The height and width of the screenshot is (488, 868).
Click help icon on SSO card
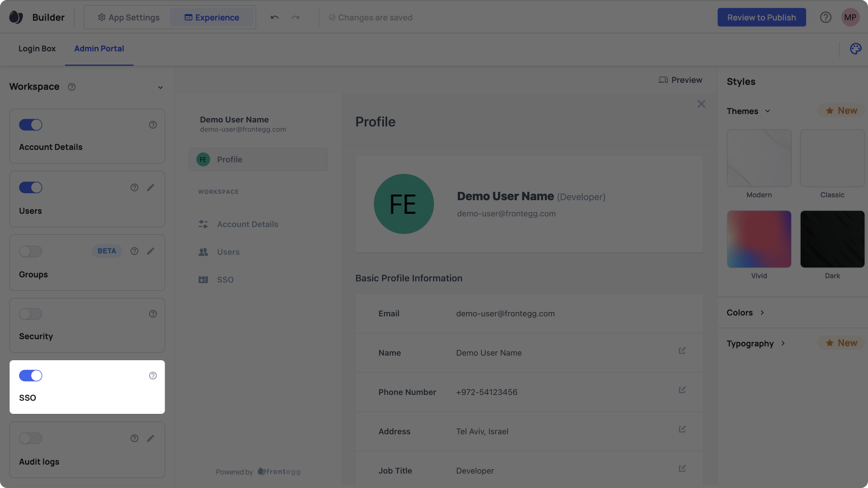click(153, 375)
